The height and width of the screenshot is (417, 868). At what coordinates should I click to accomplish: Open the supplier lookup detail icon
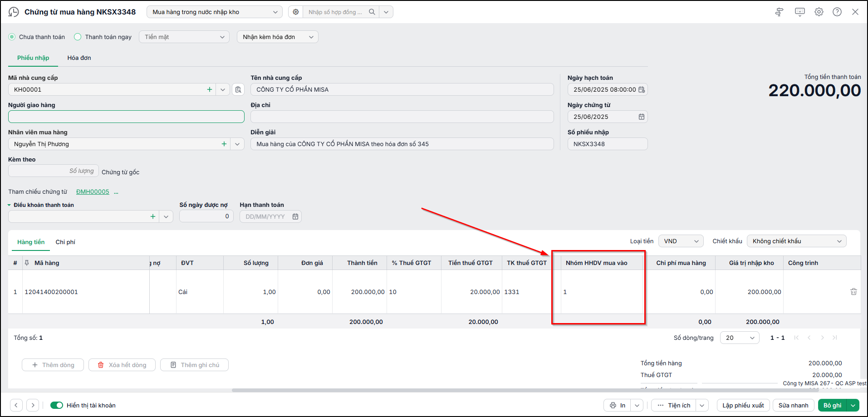tap(238, 89)
